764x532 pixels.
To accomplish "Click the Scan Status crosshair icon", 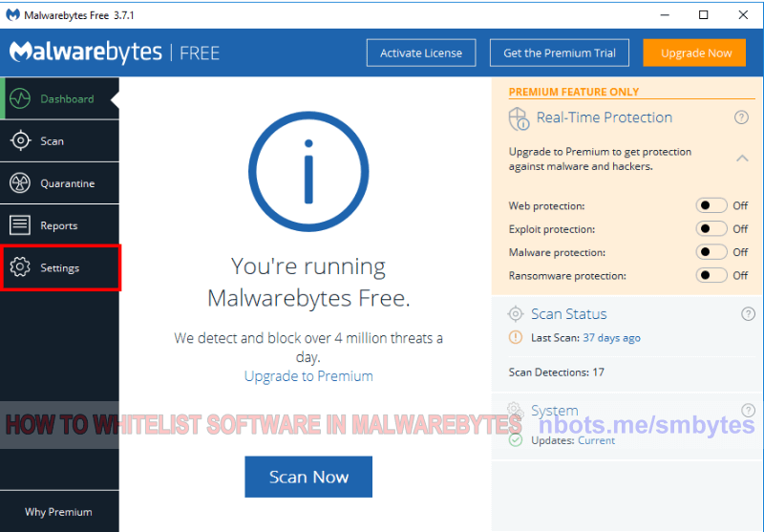I will [x=515, y=314].
